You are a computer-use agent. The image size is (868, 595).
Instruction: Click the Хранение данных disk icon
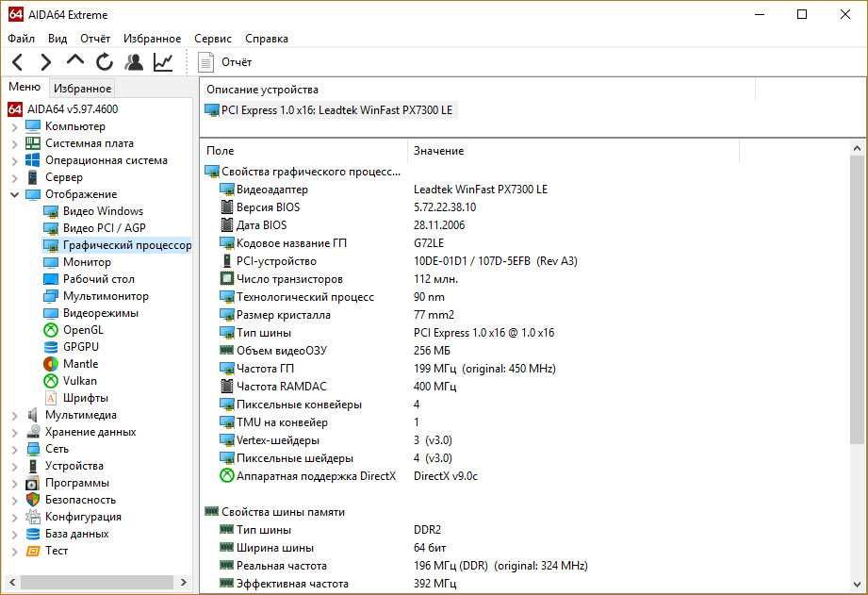[33, 432]
